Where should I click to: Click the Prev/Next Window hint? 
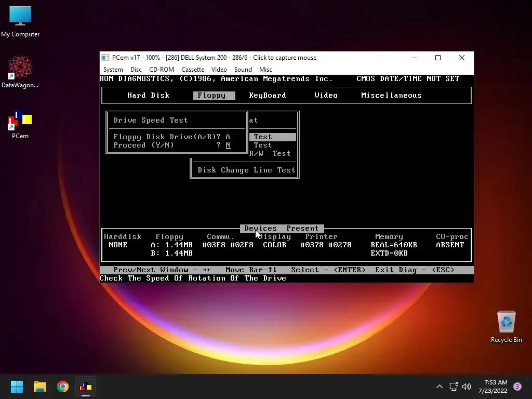[162, 270]
